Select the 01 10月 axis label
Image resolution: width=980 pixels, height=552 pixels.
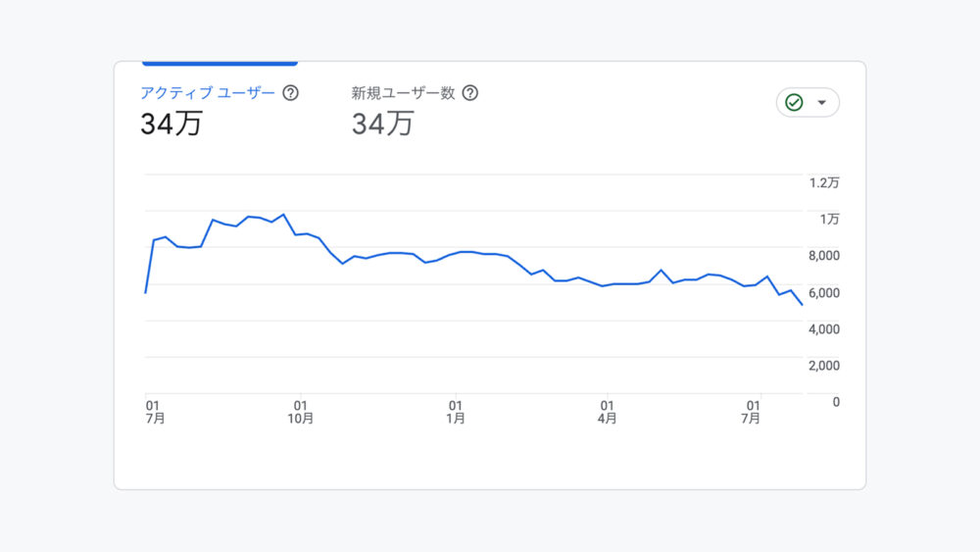[301, 412]
